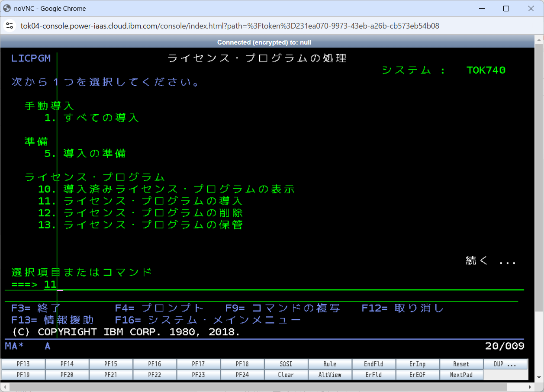Click the ErEOF keypad button

(417, 375)
